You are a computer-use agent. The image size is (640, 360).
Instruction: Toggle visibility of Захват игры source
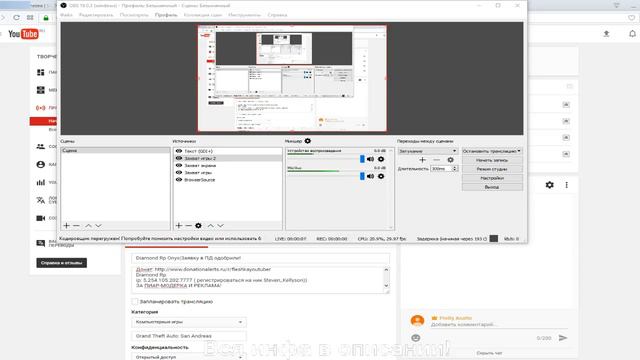pyautogui.click(x=179, y=173)
